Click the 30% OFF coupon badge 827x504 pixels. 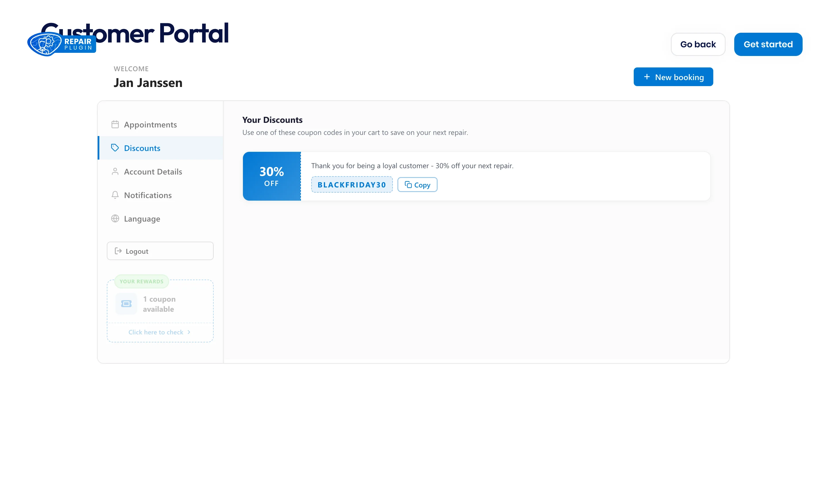pyautogui.click(x=272, y=176)
